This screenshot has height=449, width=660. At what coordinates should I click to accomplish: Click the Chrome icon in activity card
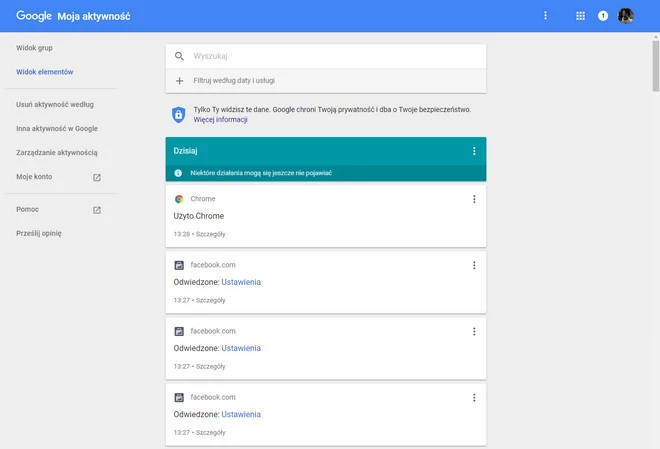179,199
